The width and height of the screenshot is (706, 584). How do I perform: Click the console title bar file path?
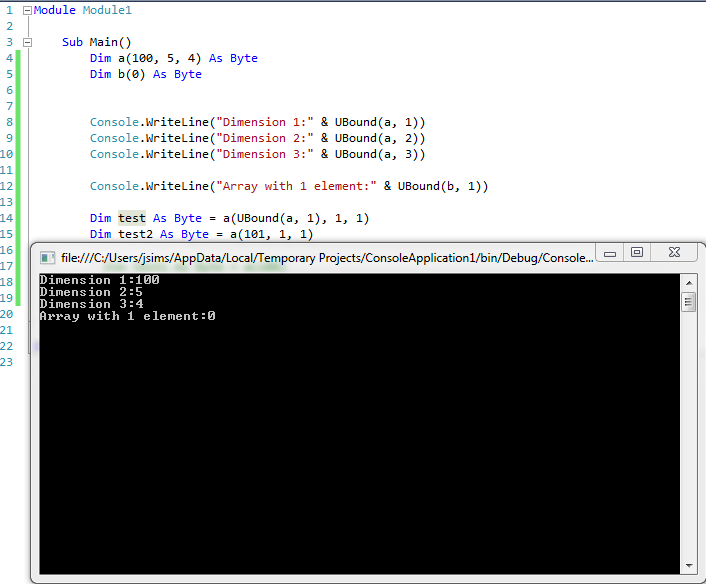pos(327,258)
